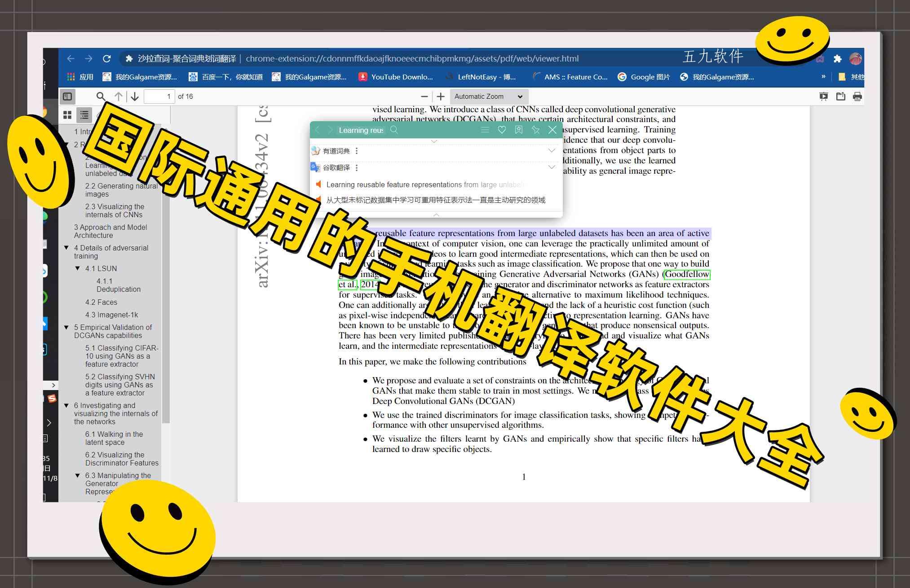
Task: Add the translation to favorites with heart icon
Action: pos(502,130)
